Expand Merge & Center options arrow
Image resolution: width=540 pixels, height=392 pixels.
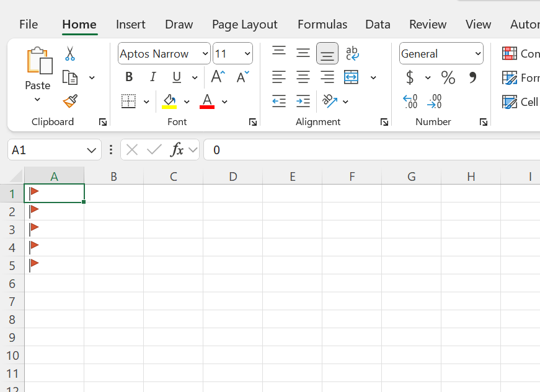point(373,77)
